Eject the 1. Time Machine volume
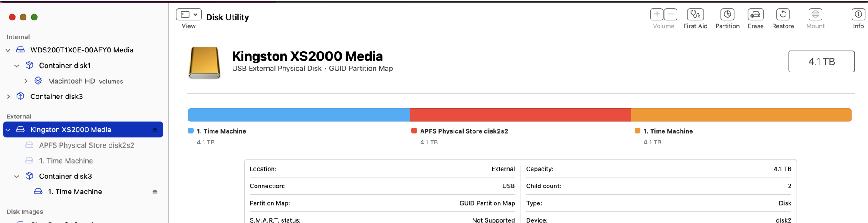This screenshot has width=868, height=223. click(155, 192)
